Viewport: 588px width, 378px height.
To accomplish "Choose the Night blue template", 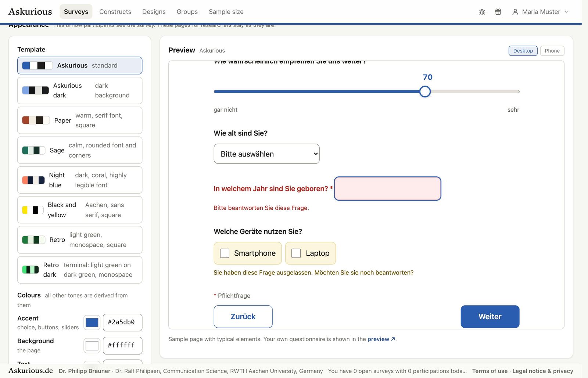I will (x=80, y=180).
